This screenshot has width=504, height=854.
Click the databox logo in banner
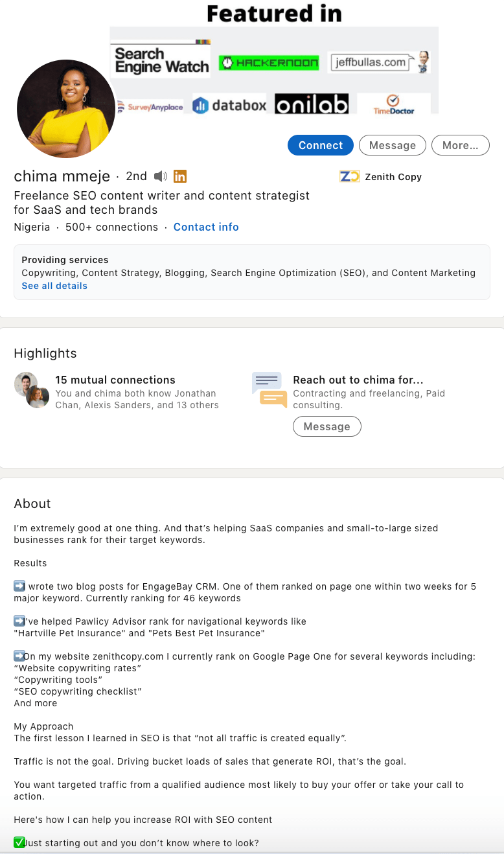click(x=229, y=105)
